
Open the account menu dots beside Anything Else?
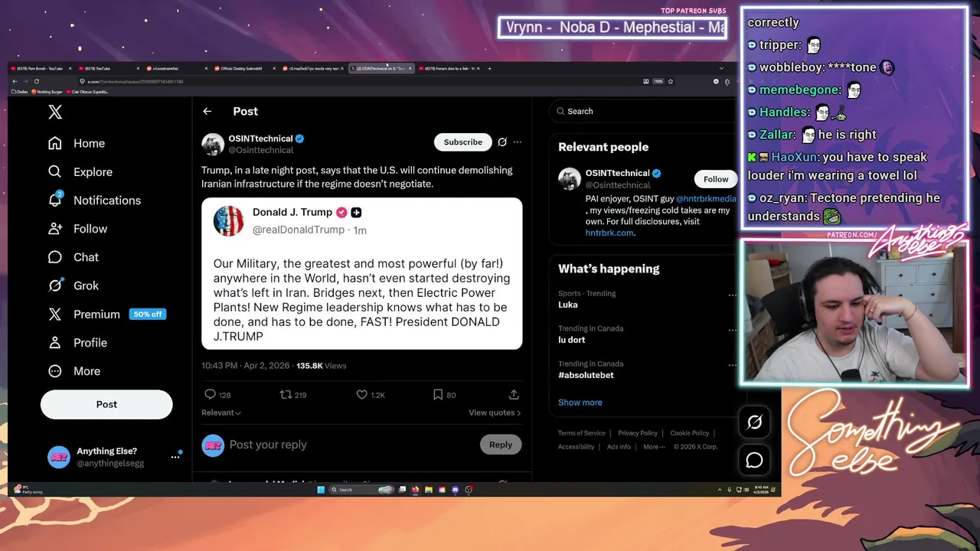pos(175,457)
